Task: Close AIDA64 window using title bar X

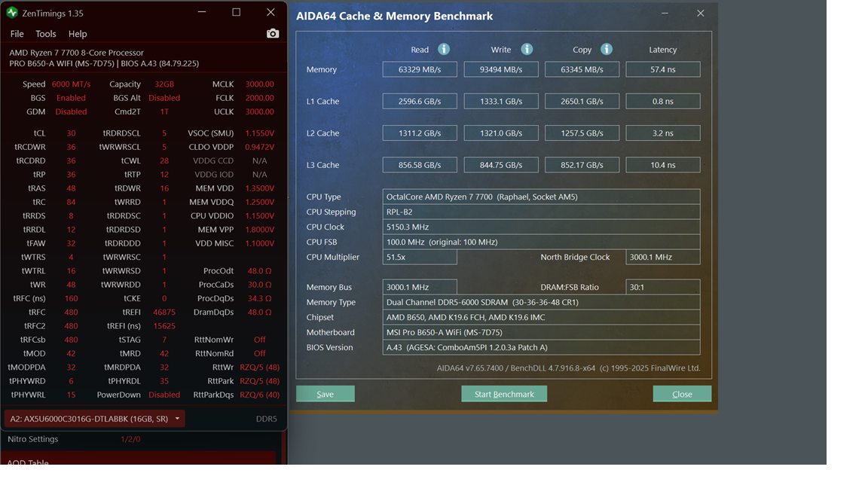Action: point(701,14)
